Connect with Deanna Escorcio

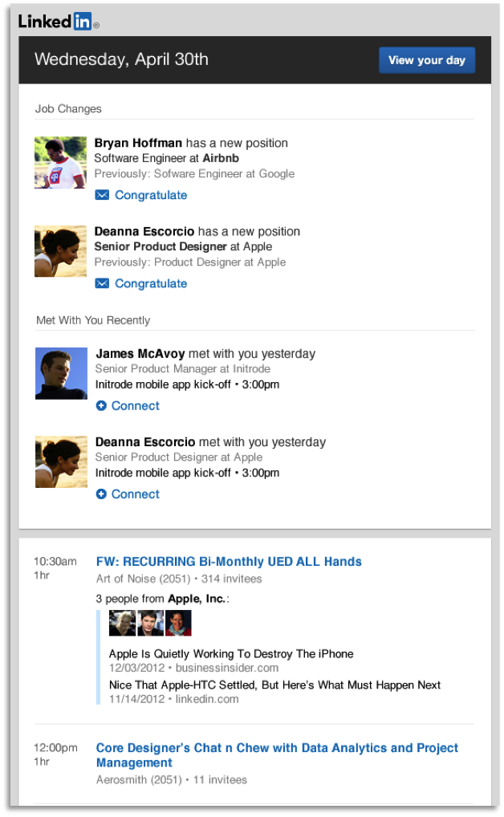coord(136,494)
